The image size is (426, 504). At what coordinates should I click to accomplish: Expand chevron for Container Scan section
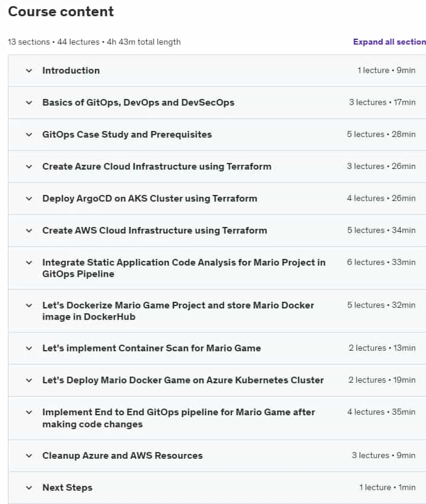(x=29, y=348)
